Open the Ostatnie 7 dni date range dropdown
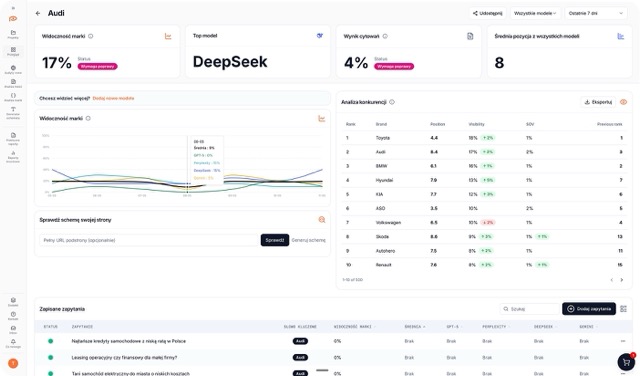Screen dimensions: 640x376 coord(596,13)
